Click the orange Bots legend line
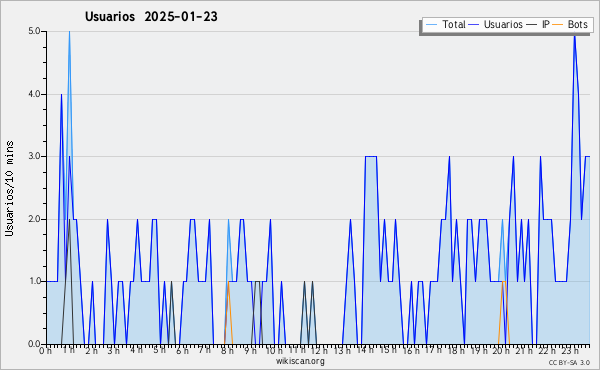 [x=558, y=25]
